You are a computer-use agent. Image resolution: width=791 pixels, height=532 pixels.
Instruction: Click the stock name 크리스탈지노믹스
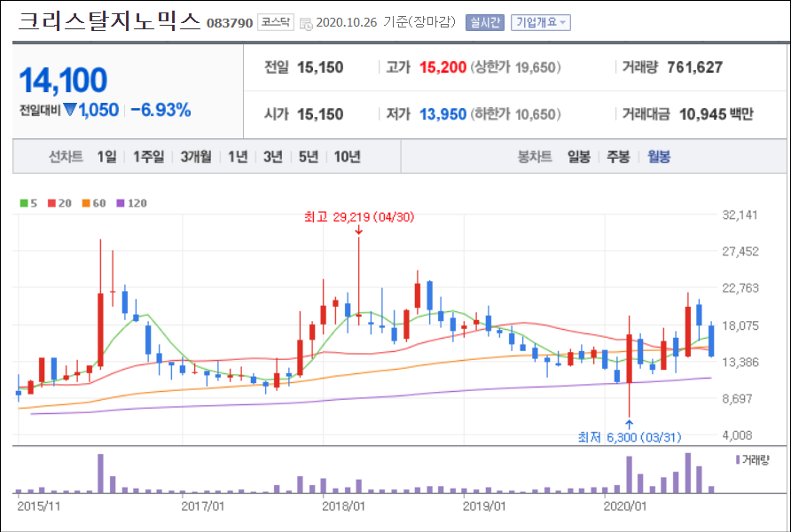coord(109,21)
